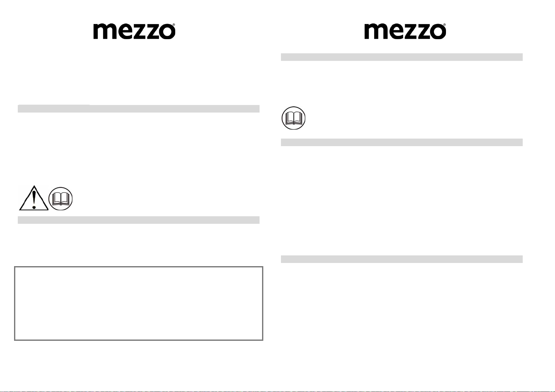This screenshot has width=555, height=392.
Task: Select the gray header bar beneath the warning icons
Action: (139, 220)
